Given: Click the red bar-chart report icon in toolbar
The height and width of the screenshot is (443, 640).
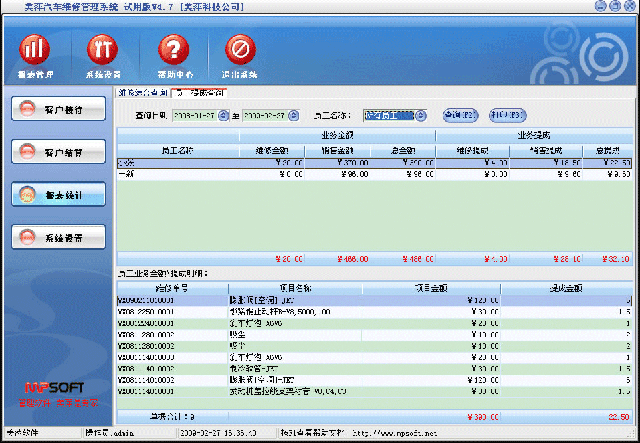Looking at the screenshot, I should tap(35, 50).
